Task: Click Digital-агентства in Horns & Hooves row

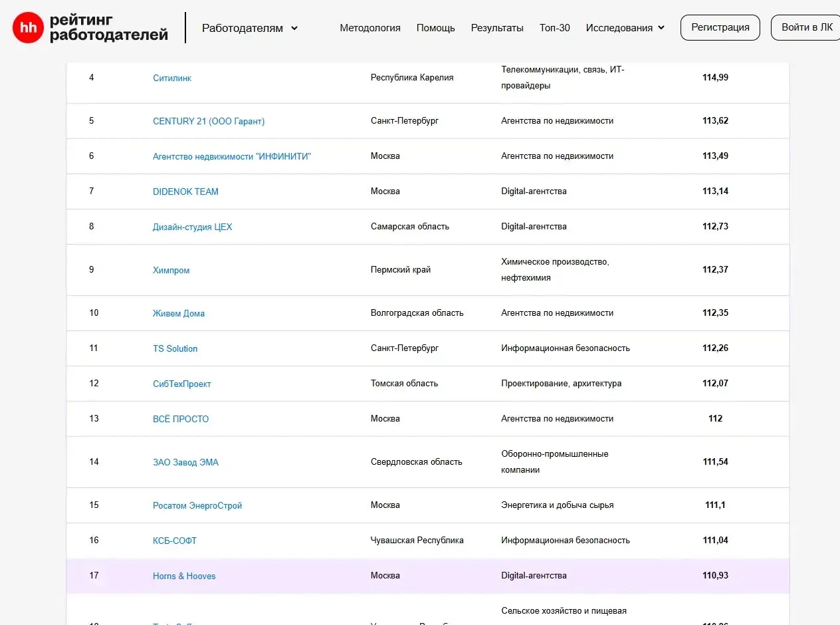Action: [534, 575]
